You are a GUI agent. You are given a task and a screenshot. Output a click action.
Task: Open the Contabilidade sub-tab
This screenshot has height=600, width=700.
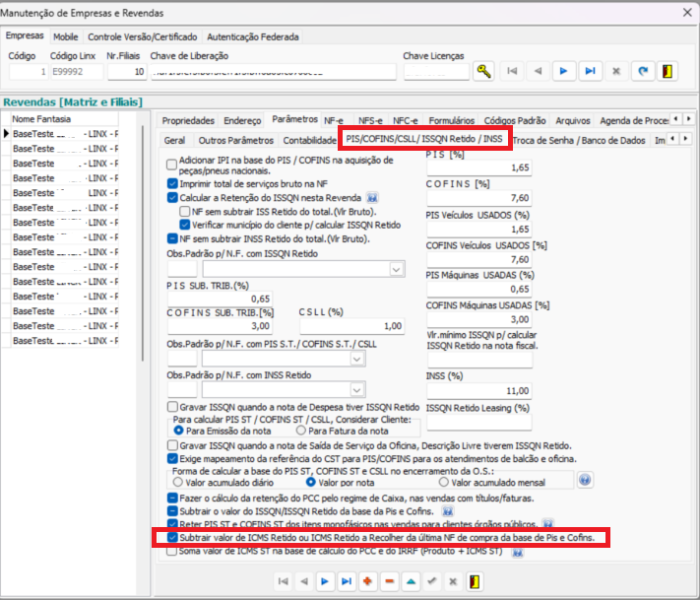(x=309, y=140)
